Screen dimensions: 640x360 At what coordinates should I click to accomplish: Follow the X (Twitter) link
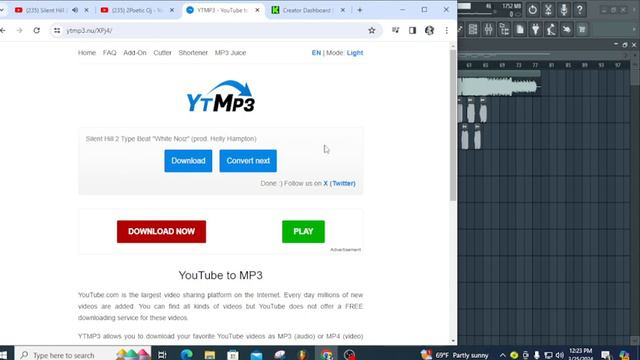click(339, 183)
